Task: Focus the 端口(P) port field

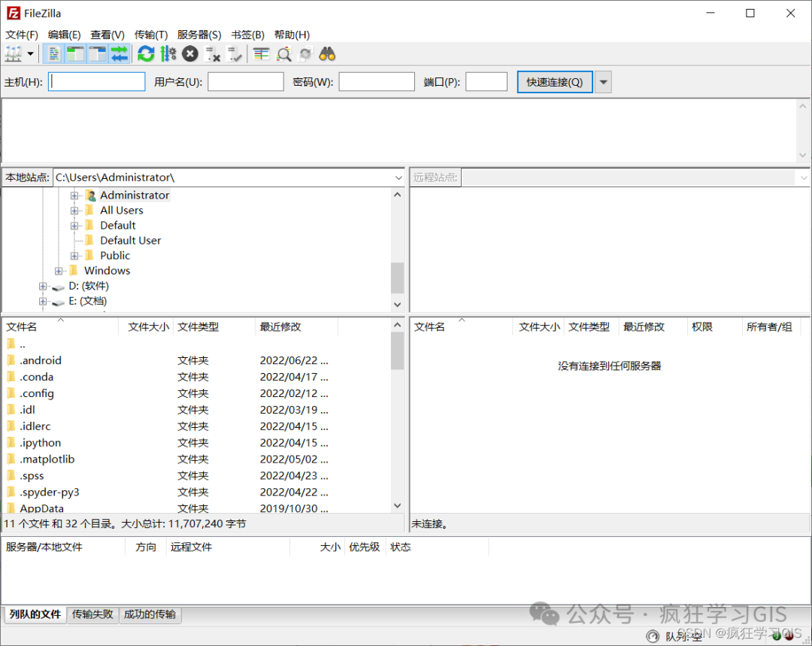Action: pyautogui.click(x=486, y=82)
